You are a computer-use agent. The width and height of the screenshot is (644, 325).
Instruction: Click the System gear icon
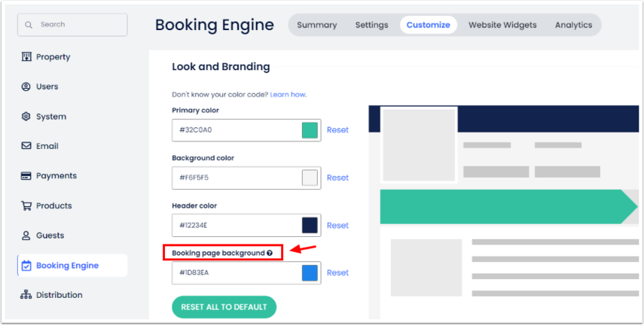[26, 117]
